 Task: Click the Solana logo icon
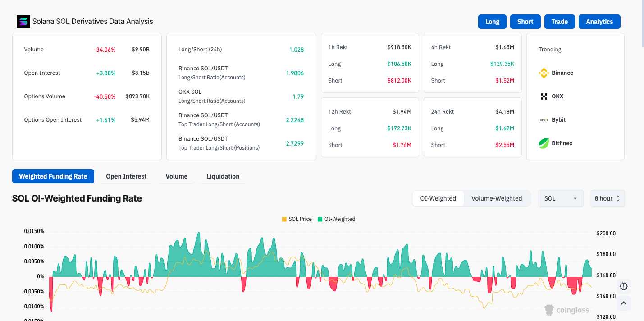(23, 22)
